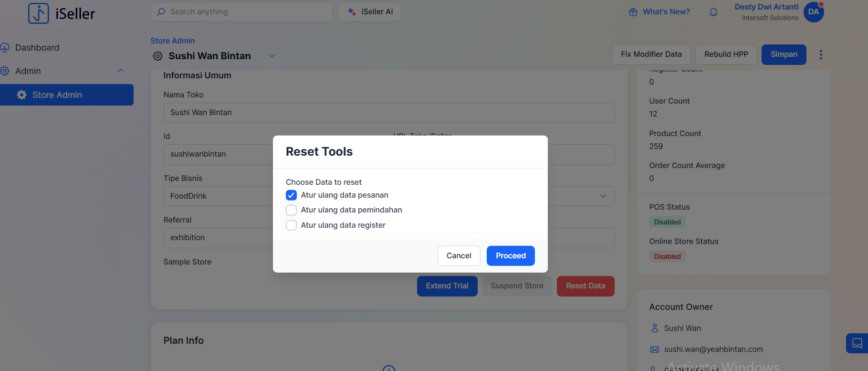Open the three-dot more options menu

821,54
